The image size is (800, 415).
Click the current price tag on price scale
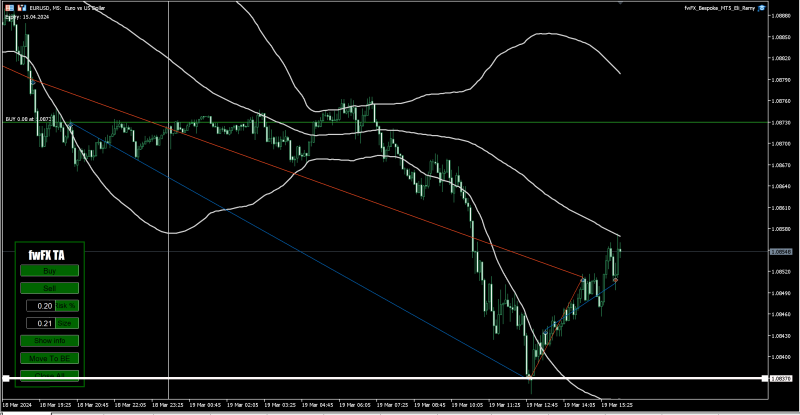(x=781, y=252)
